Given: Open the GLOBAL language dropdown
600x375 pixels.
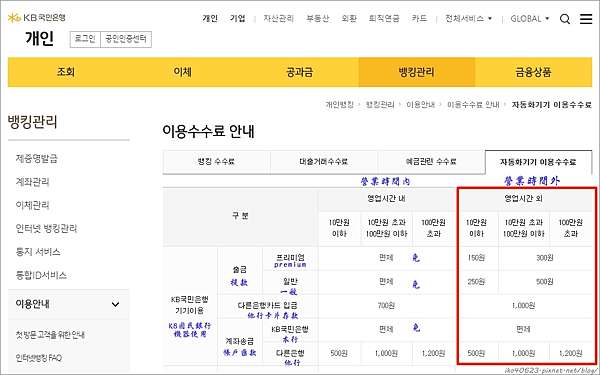Looking at the screenshot, I should tap(530, 18).
